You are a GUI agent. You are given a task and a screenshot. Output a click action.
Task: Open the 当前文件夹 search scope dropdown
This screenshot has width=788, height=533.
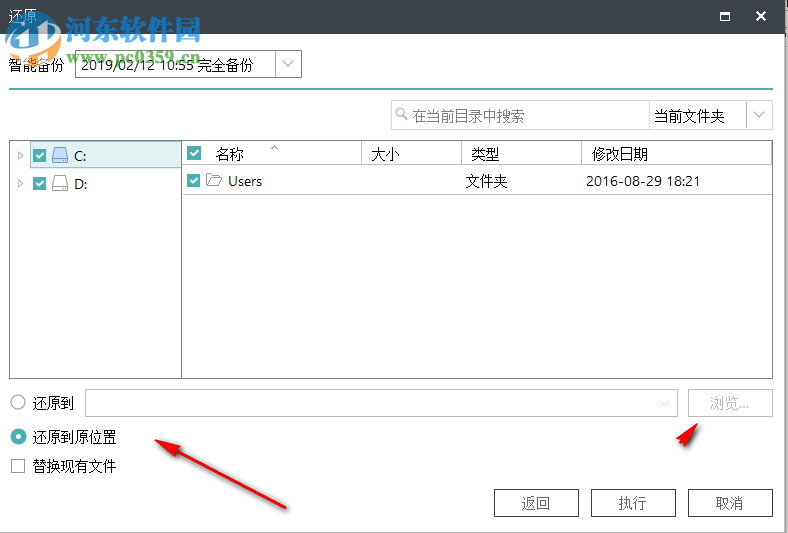coord(759,115)
